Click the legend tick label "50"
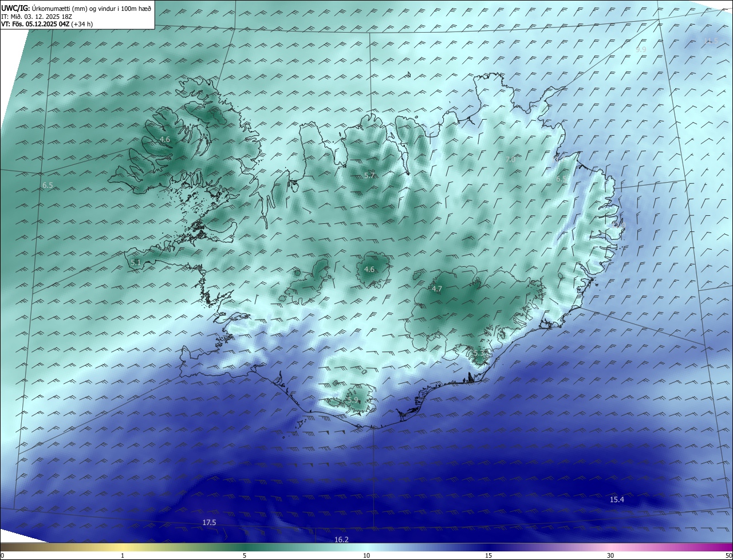Screen dimensions: 733x560 click(x=729, y=555)
